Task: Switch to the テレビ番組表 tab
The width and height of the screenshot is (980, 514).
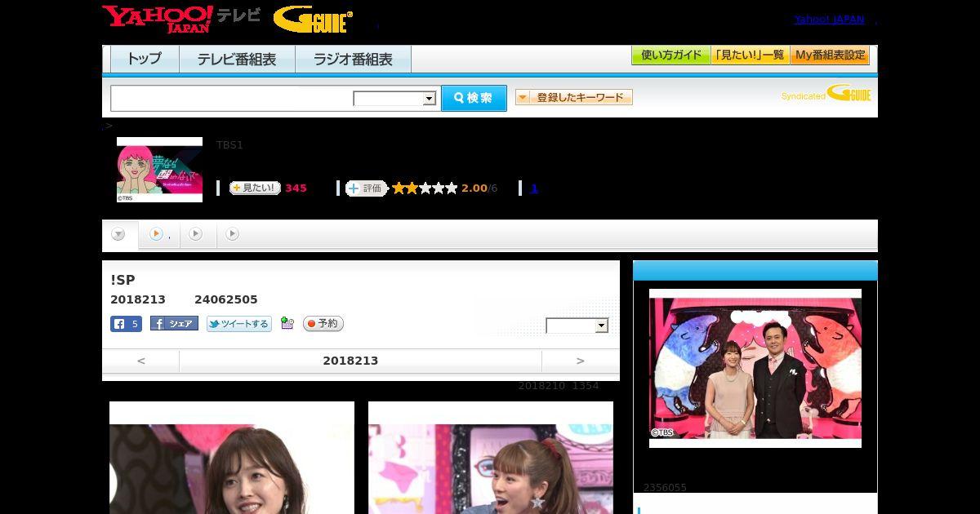Action: (237, 60)
